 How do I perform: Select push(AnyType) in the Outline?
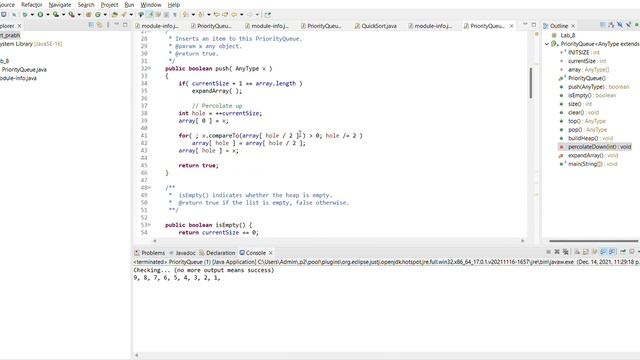point(594,87)
